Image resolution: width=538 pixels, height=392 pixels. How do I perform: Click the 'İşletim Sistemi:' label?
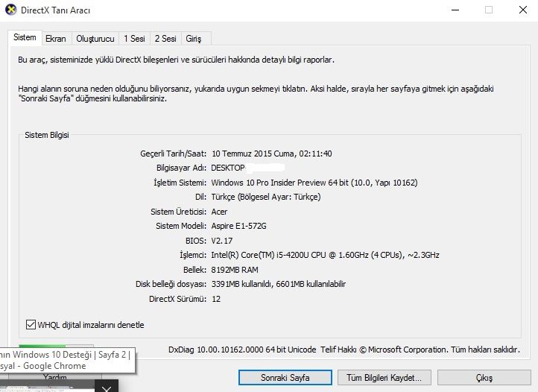click(180, 183)
